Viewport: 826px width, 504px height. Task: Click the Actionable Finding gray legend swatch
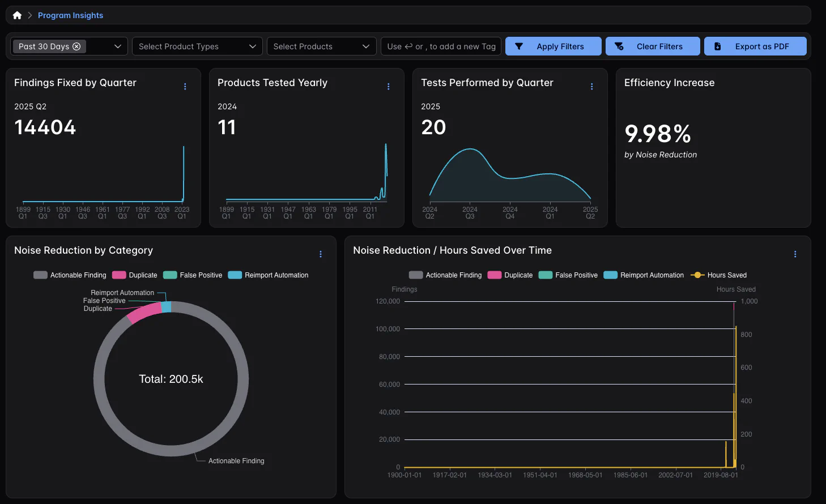pyautogui.click(x=40, y=275)
